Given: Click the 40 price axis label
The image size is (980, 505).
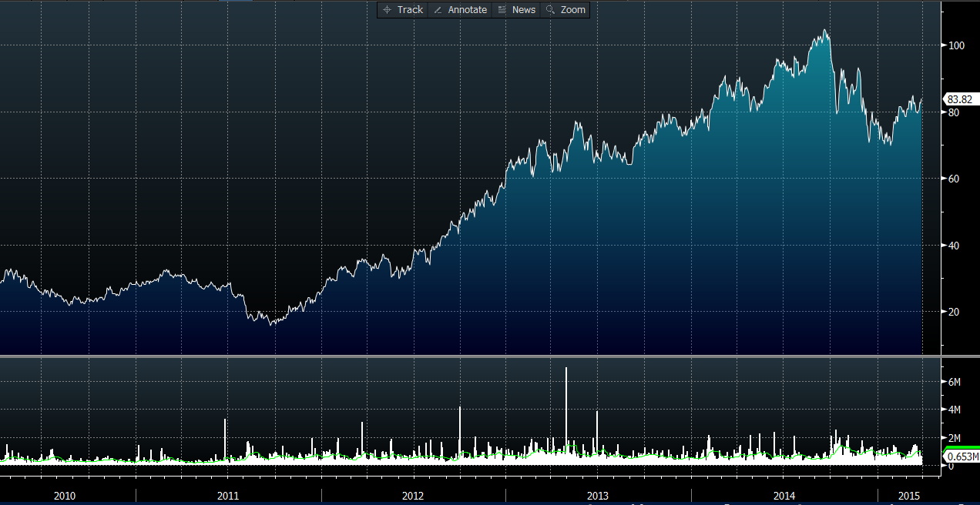Looking at the screenshot, I should click(x=954, y=246).
